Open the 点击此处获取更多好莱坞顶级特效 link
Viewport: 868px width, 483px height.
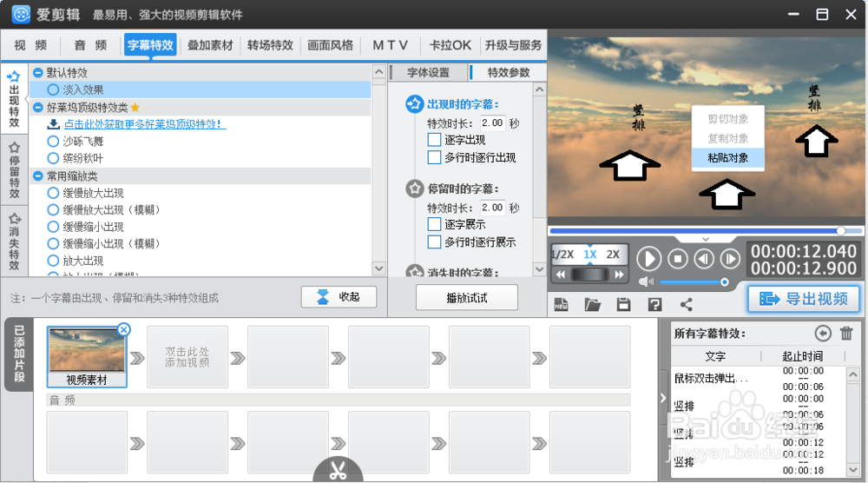tap(145, 124)
